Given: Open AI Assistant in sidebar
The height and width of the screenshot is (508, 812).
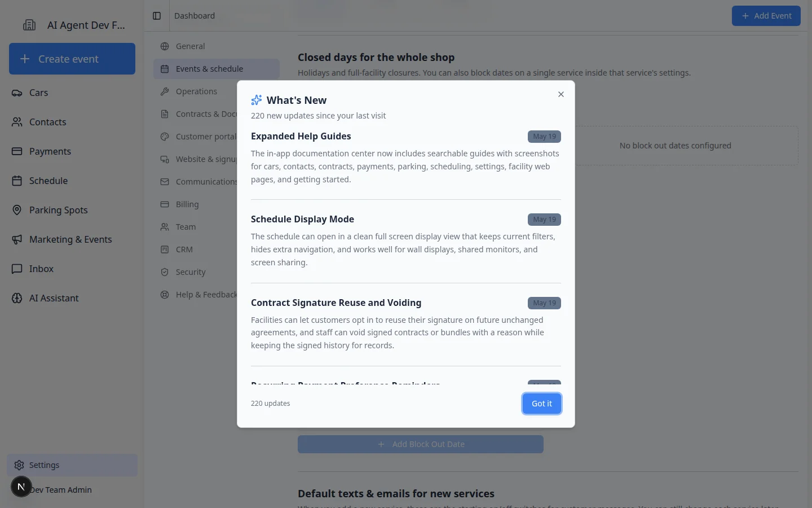Looking at the screenshot, I should coord(72,298).
